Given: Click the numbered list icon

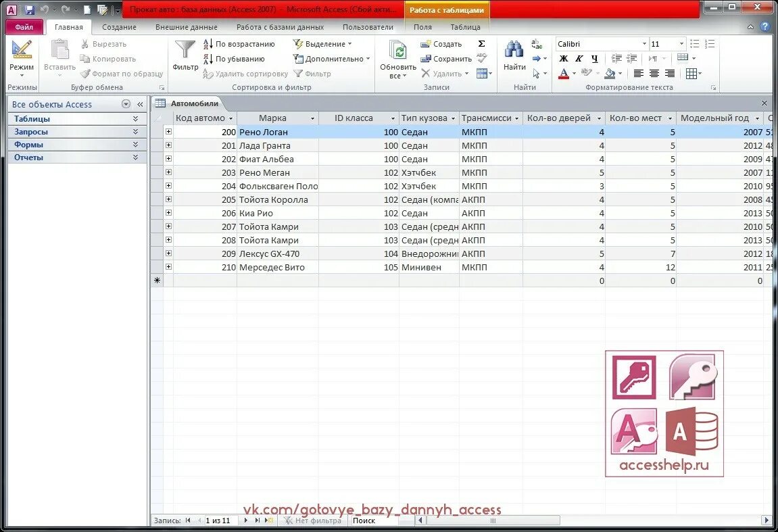Looking at the screenshot, I should (710, 44).
